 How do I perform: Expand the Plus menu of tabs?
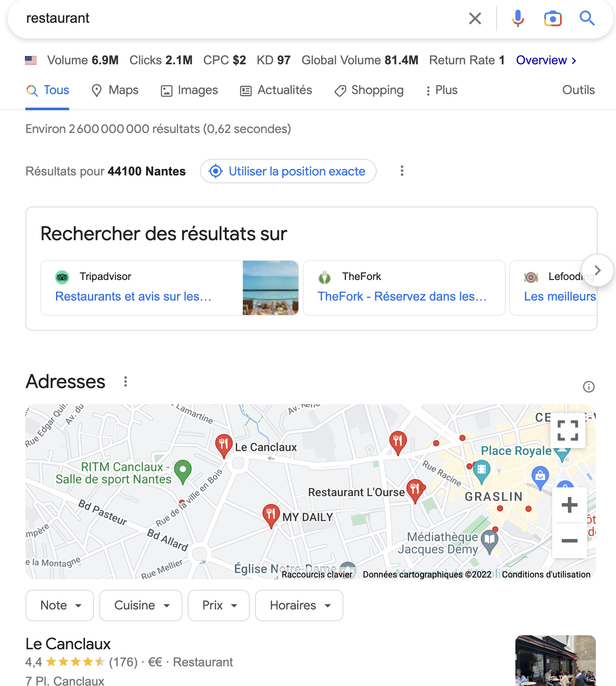pyautogui.click(x=441, y=90)
